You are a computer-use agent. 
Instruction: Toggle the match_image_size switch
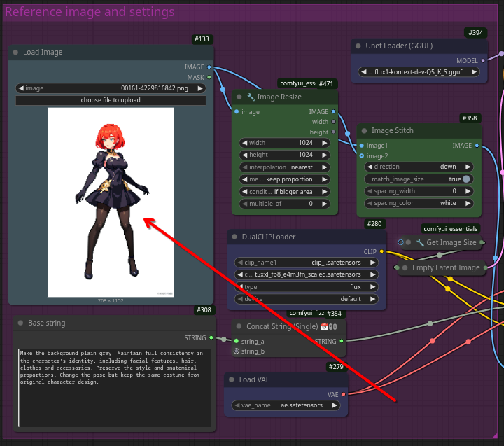466,179
